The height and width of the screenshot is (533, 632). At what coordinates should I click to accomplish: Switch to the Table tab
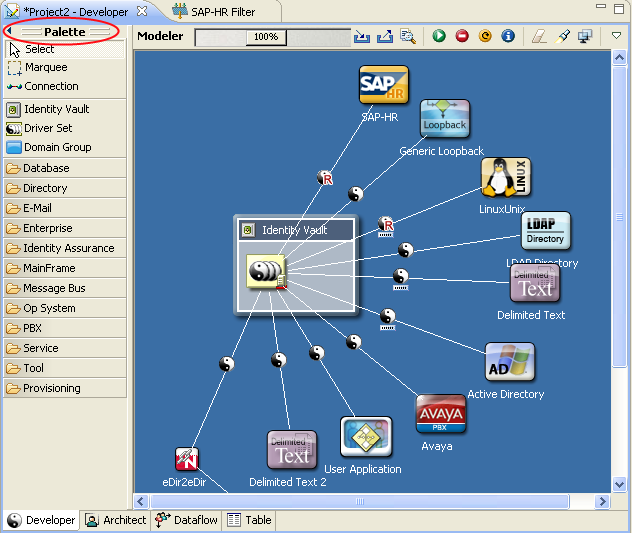click(249, 521)
